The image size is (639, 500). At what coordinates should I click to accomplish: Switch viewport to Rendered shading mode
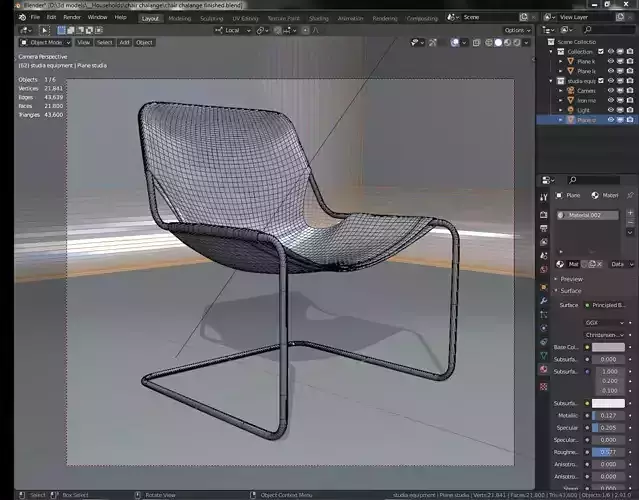click(x=517, y=42)
